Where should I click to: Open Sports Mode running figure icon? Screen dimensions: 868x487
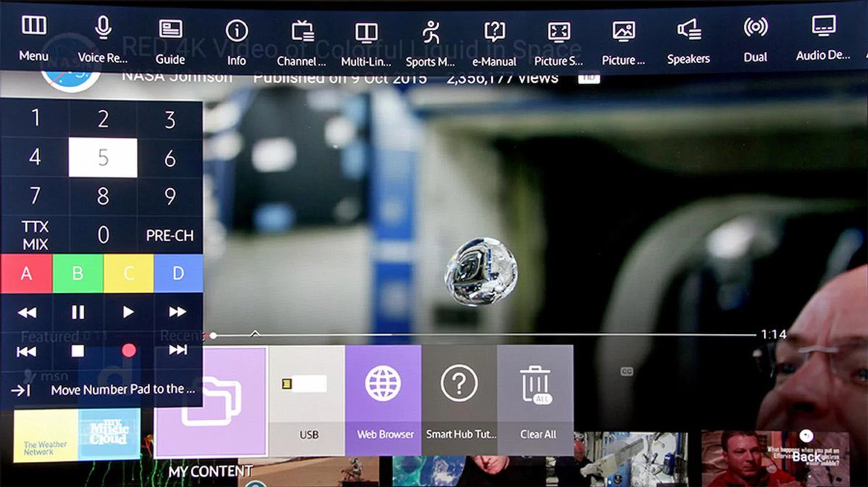(x=430, y=33)
